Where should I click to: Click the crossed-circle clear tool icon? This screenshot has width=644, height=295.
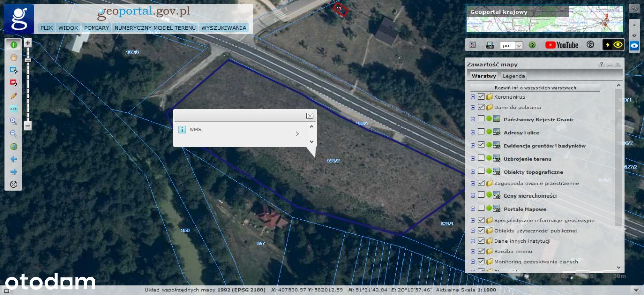click(x=14, y=184)
